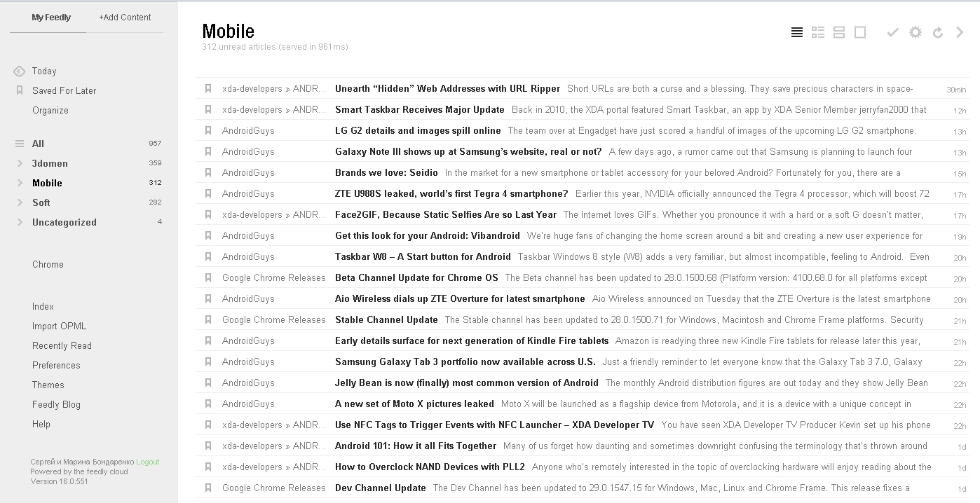Open the +Add Content tab

(125, 18)
